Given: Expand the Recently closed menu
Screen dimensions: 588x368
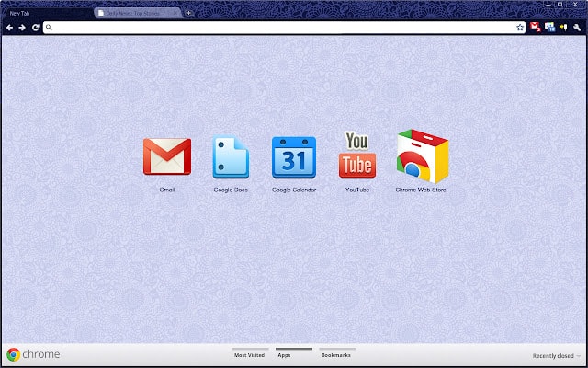Looking at the screenshot, I should pyautogui.click(x=557, y=356).
